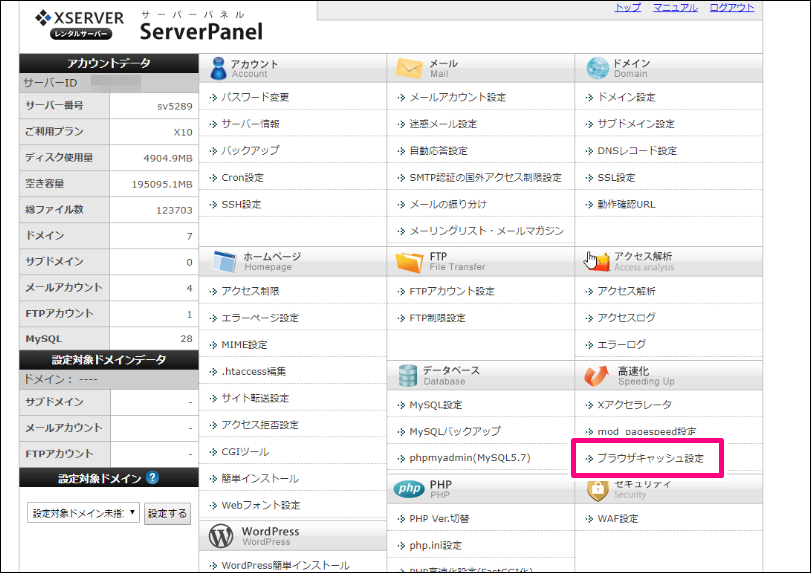
Task: Click the PHP logo icon
Action: click(x=409, y=489)
